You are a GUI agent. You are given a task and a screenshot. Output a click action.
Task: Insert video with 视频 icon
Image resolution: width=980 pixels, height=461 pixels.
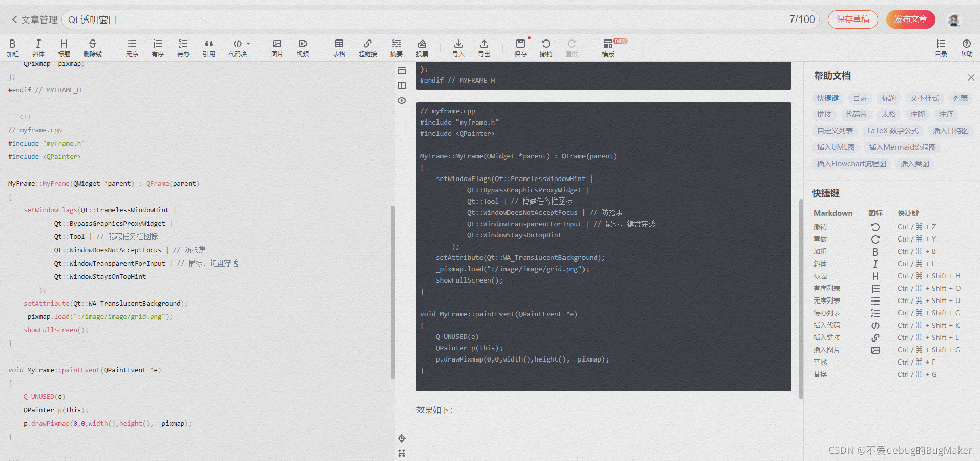[303, 48]
